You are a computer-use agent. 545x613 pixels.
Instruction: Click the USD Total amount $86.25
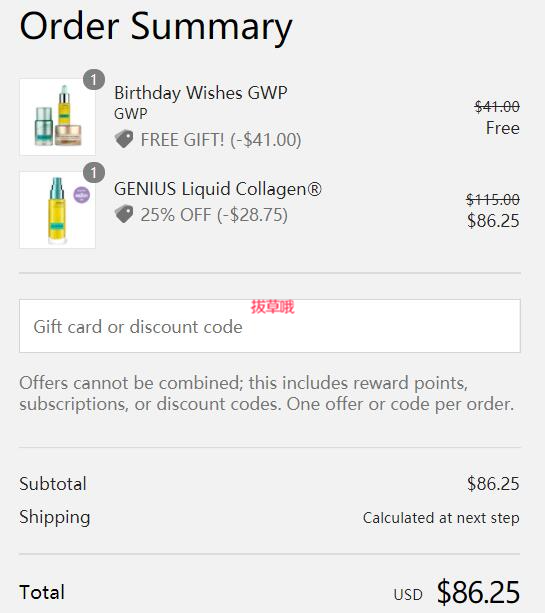(x=478, y=592)
